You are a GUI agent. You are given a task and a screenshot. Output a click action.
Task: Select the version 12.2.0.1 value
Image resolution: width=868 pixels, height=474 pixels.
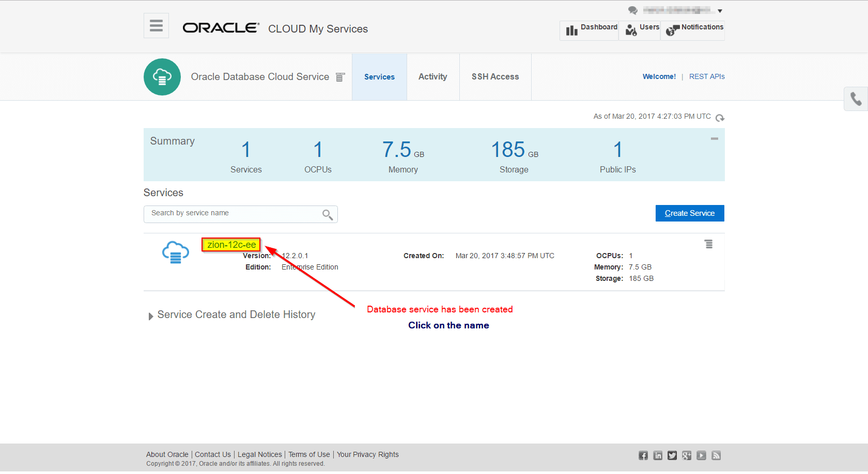pos(295,256)
